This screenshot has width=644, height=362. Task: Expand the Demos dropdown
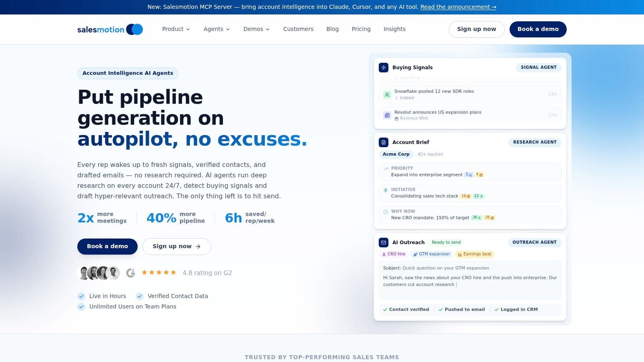pyautogui.click(x=256, y=29)
